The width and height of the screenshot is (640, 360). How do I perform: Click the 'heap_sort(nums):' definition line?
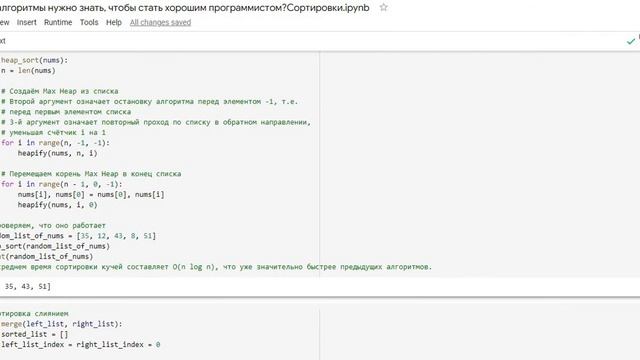[35, 60]
